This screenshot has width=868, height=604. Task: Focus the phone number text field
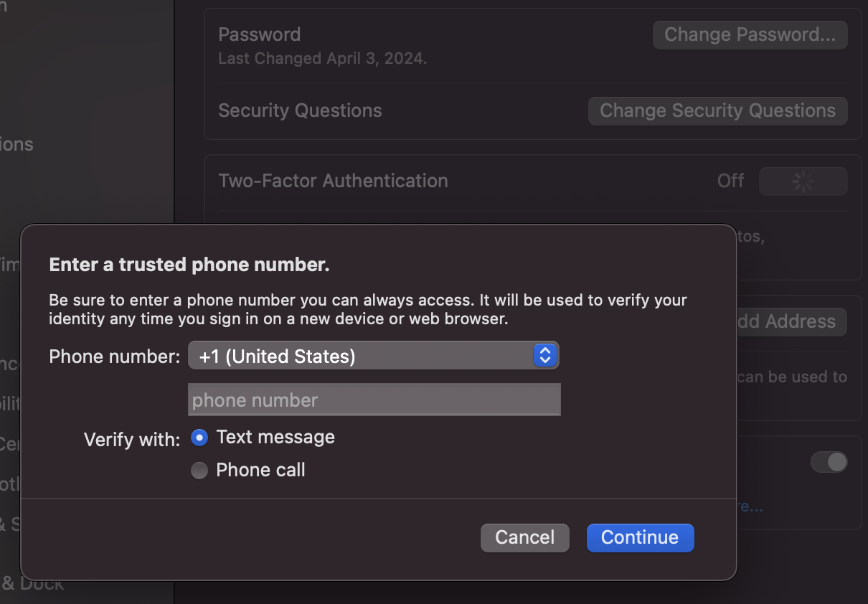click(x=374, y=400)
